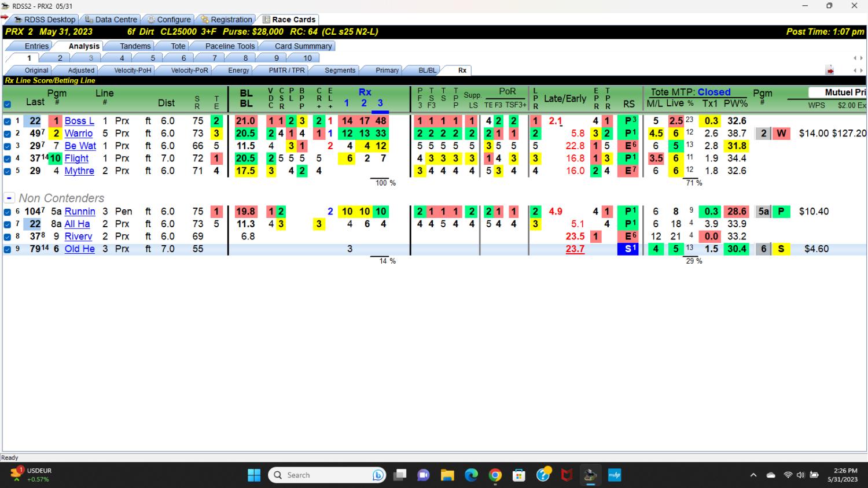Open the USDEUR widget on taskbar
The image size is (868, 488).
tap(31, 475)
